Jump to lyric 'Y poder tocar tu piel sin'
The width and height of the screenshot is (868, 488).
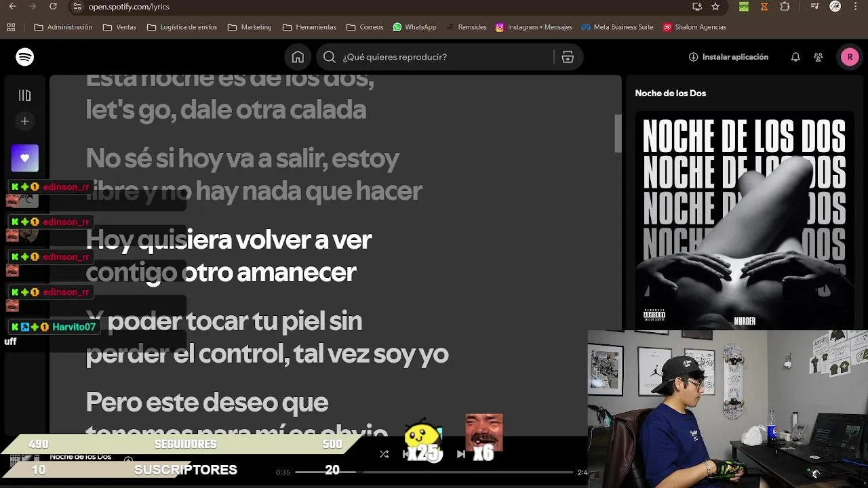[x=224, y=321]
